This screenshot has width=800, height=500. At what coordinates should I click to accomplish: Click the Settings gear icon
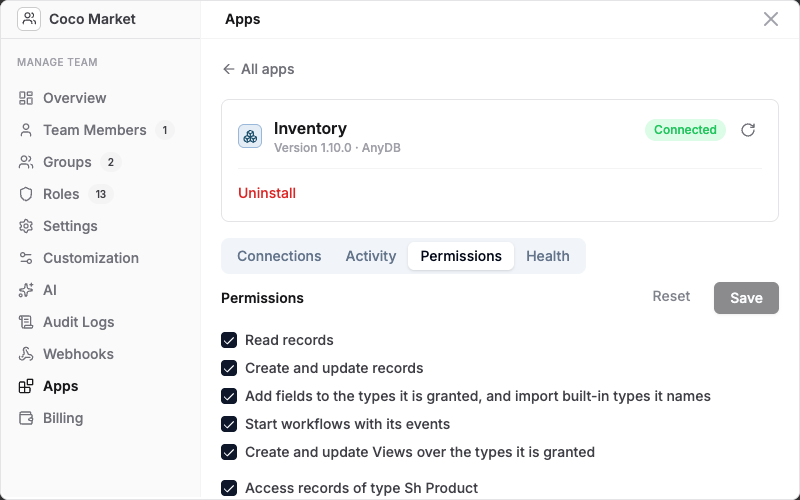coord(26,226)
